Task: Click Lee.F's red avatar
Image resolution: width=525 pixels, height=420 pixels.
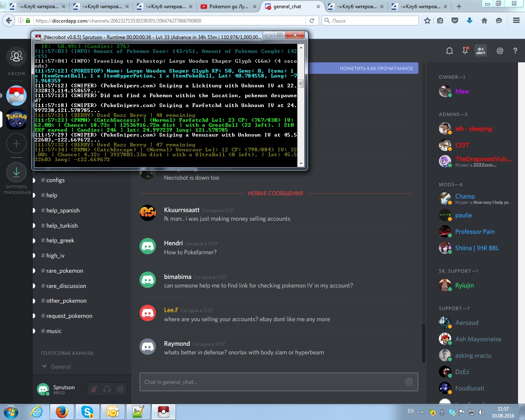Action: (x=148, y=313)
